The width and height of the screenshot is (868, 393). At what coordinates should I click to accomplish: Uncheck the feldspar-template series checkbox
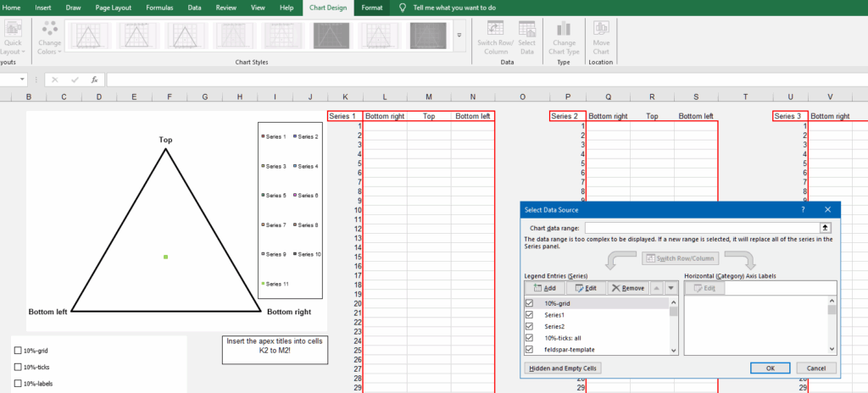pos(529,349)
